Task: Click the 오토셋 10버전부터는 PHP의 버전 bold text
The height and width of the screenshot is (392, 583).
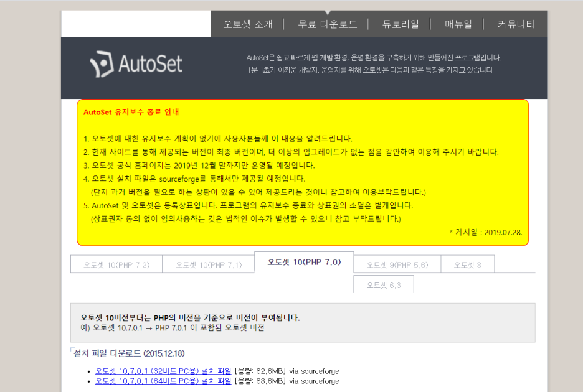Action: 190,318
